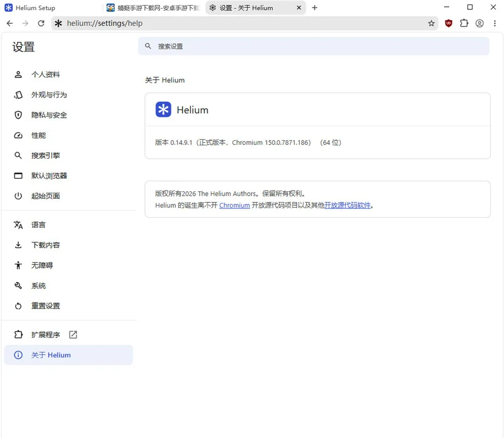Select the version text 版本 0.14.9.1
Viewport: 504px width, 438px height.
tap(174, 143)
